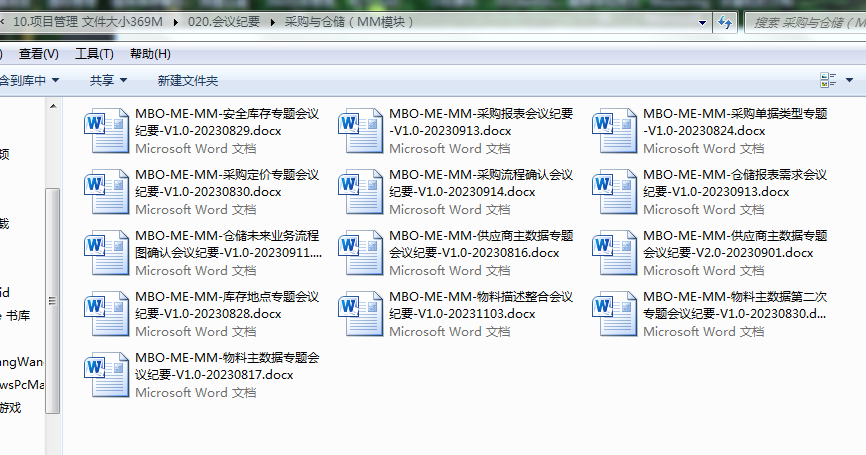This screenshot has width=866, height=455.
Task: Open the 帮助(H) menu
Action: tap(150, 54)
